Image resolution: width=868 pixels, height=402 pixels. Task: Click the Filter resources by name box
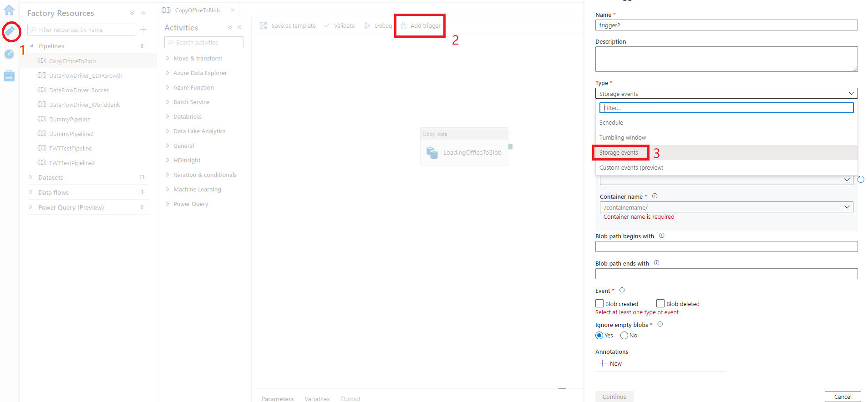(x=81, y=30)
